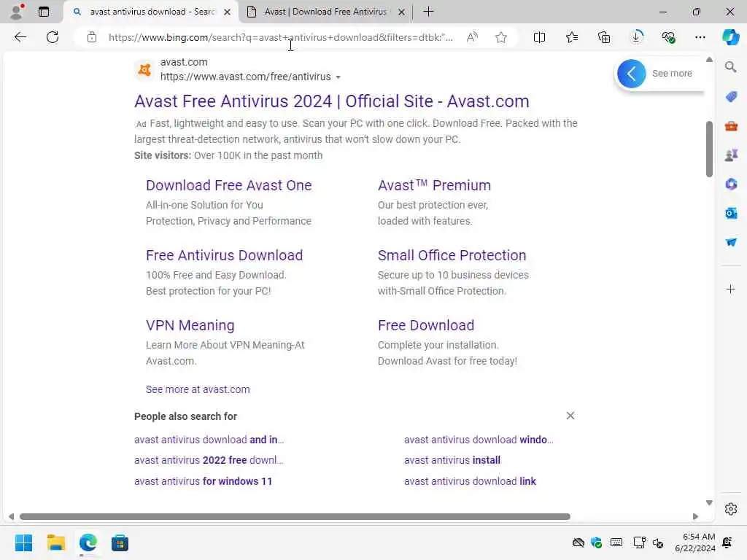Open the Download Free Avast One link
747x560 pixels.
(228, 185)
